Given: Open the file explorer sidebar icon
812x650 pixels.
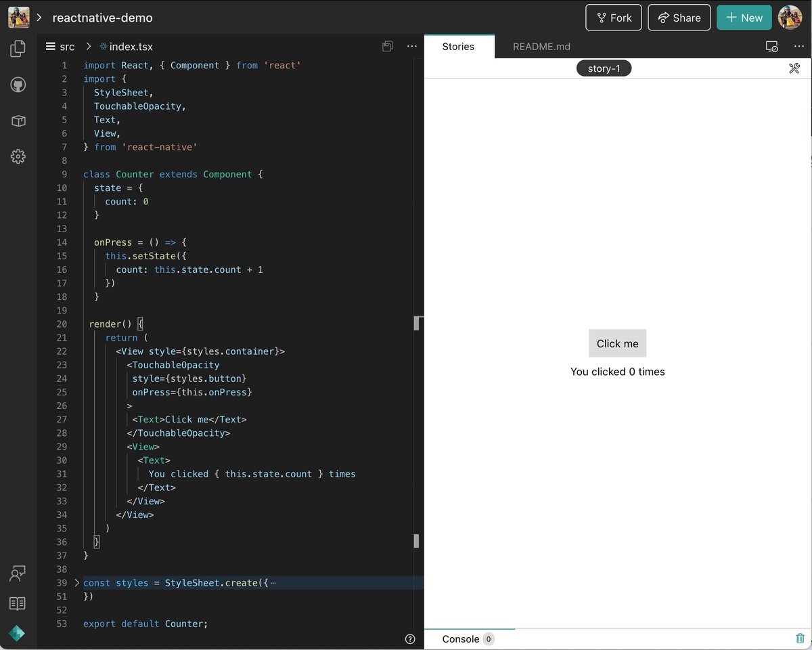Looking at the screenshot, I should pos(18,48).
